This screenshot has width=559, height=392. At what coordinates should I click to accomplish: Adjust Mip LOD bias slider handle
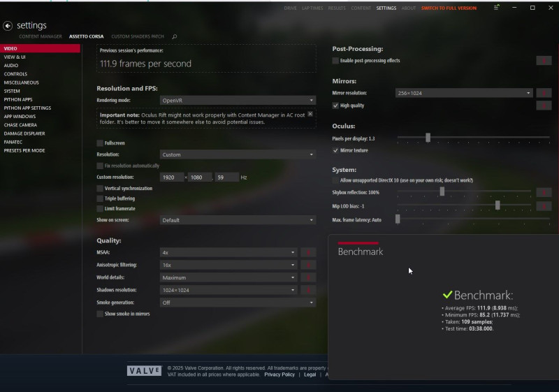coord(498,205)
